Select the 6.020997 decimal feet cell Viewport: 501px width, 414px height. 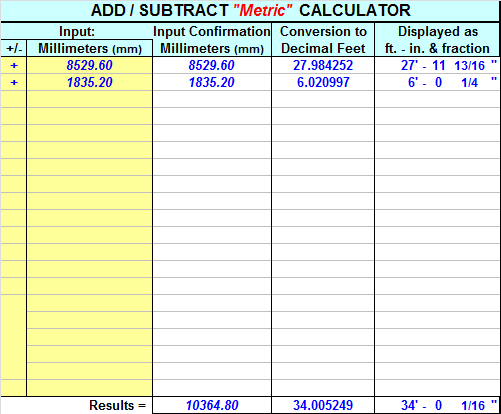point(323,82)
